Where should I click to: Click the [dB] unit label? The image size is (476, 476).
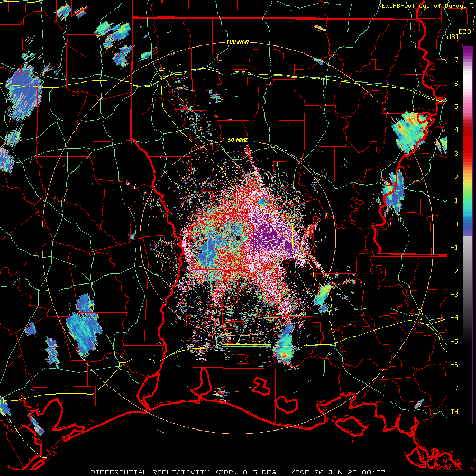[x=452, y=37]
